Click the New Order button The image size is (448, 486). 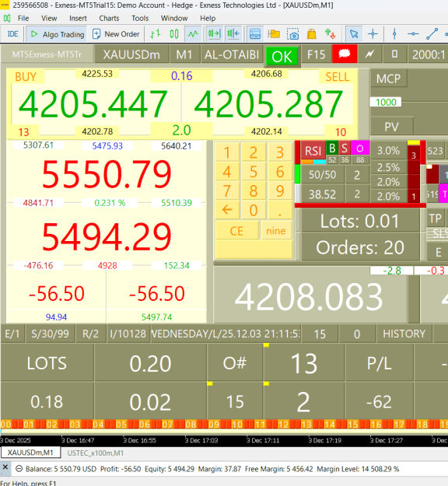(116, 34)
